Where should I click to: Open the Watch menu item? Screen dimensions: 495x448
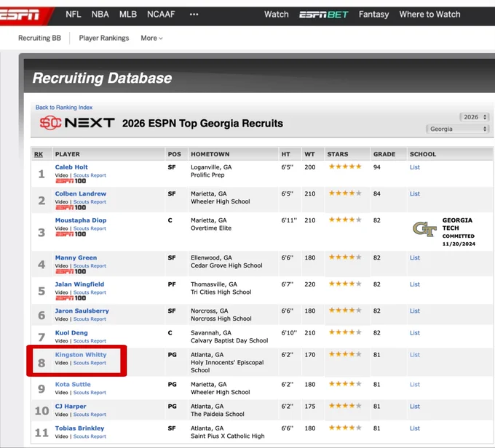click(276, 15)
